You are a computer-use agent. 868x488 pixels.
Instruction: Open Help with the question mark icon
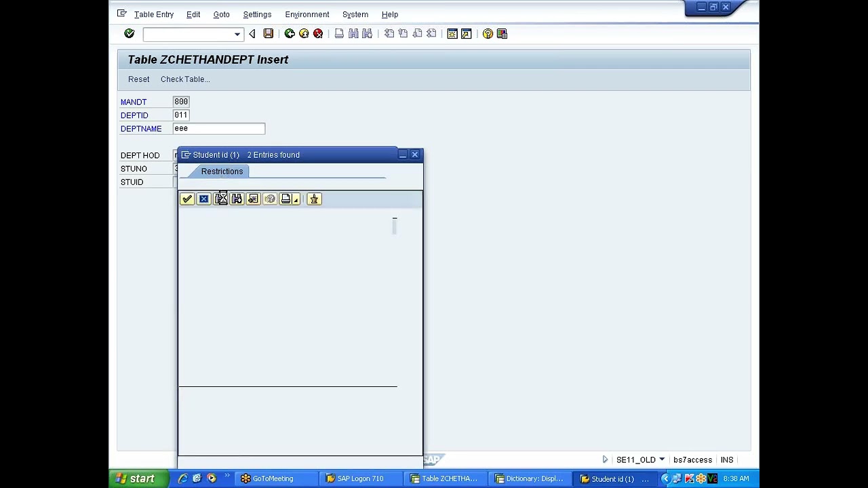(x=488, y=34)
